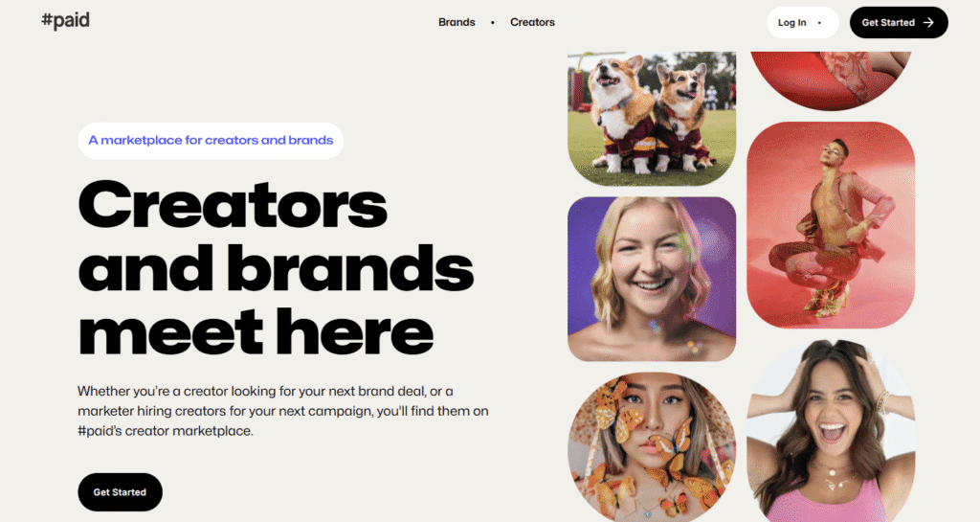Open the Brands menu item

click(x=457, y=22)
